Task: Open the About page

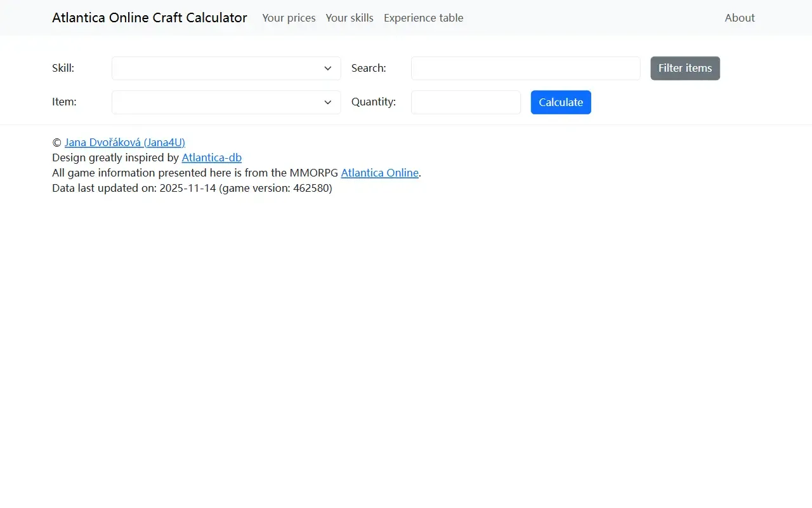Action: [740, 18]
